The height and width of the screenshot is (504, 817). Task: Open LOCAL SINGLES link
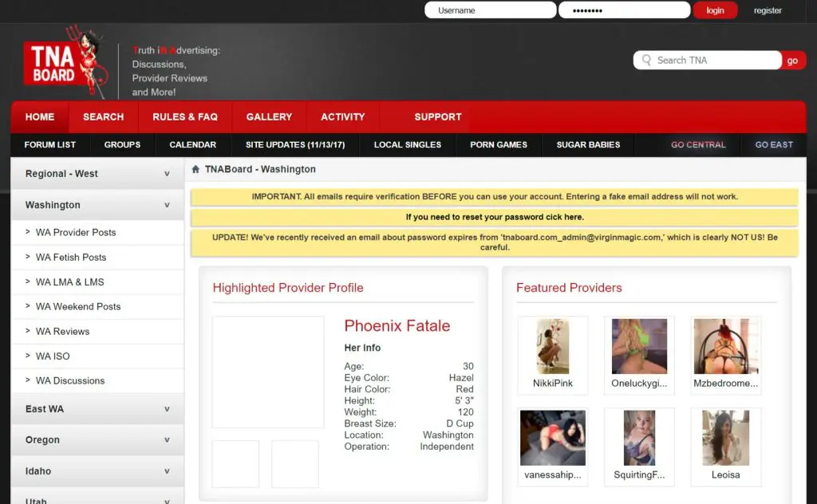click(x=408, y=145)
